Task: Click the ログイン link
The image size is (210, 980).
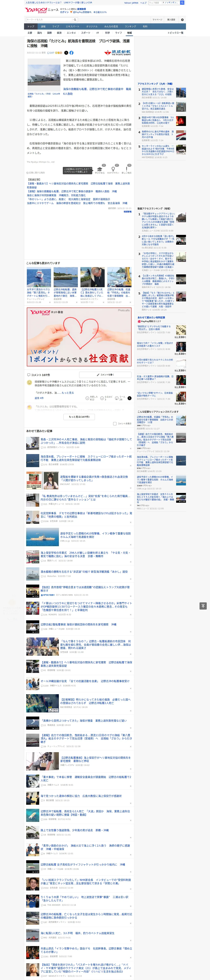Action: pyautogui.click(x=64, y=12)
